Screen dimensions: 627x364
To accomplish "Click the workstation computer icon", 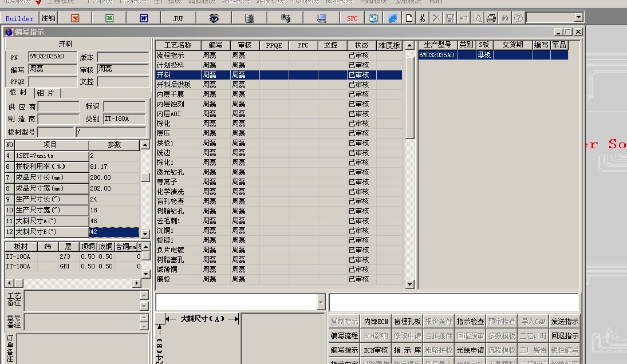I will coord(321,18).
